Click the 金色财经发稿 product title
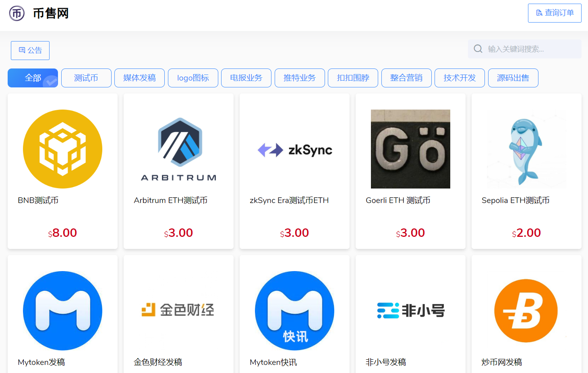 (158, 362)
